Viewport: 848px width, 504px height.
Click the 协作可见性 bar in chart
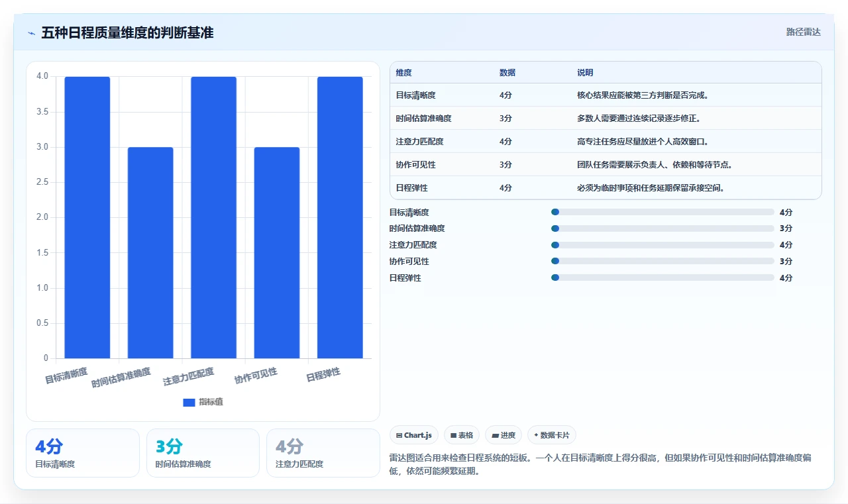pyautogui.click(x=277, y=252)
